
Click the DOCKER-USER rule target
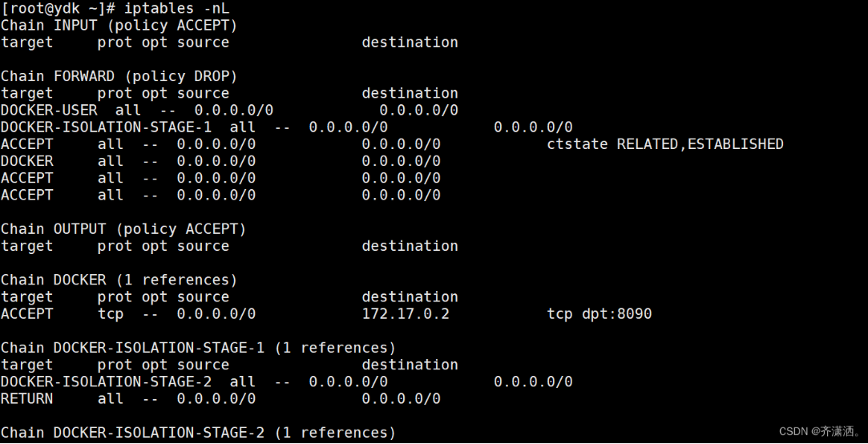pyautogui.click(x=49, y=110)
